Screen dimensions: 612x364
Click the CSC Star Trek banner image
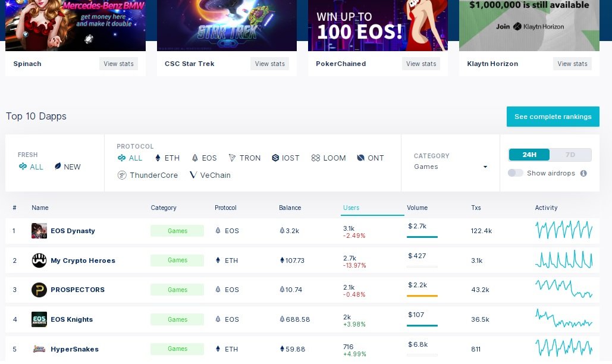coord(227,26)
